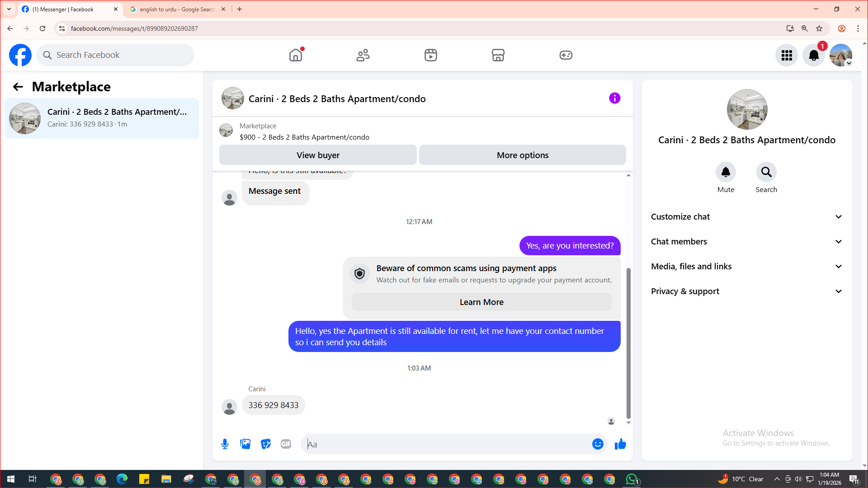Search in conversation magnifier icon
Viewport: 868px width, 488px height.
tap(766, 172)
